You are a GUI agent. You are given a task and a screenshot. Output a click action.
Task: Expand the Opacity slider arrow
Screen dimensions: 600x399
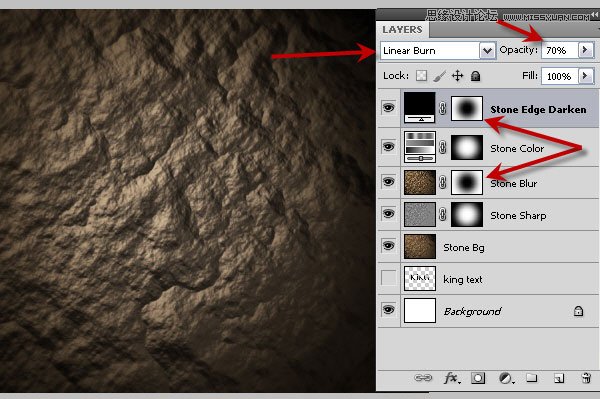click(586, 50)
